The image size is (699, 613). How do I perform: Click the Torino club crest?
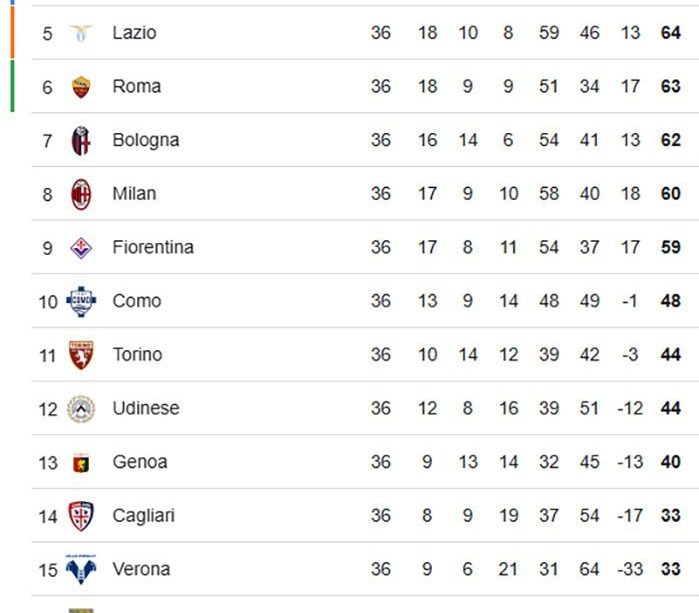pos(81,355)
